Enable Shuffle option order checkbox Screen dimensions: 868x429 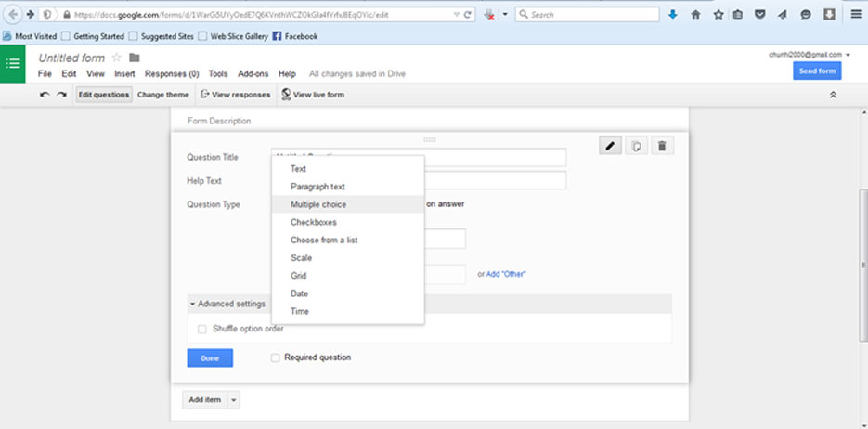[202, 329]
